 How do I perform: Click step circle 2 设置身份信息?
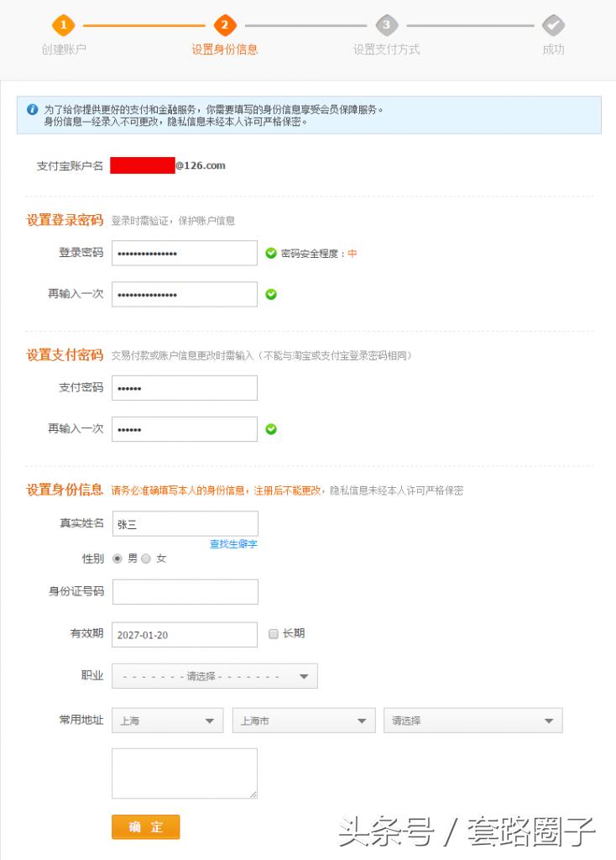(227, 25)
